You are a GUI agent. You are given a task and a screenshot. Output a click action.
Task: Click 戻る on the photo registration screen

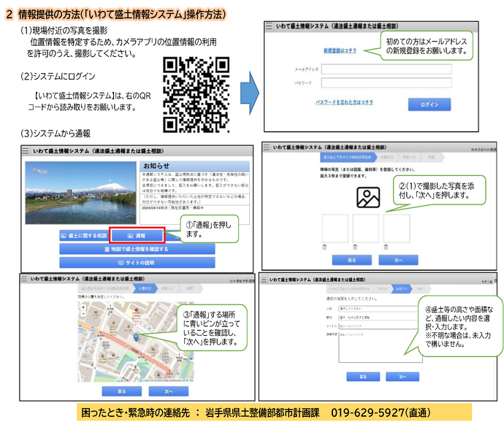351,260
